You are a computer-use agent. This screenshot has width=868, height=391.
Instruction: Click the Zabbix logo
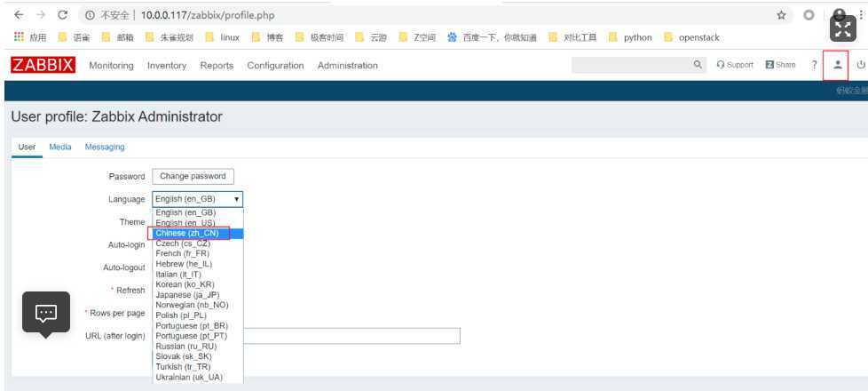pyautogui.click(x=43, y=65)
